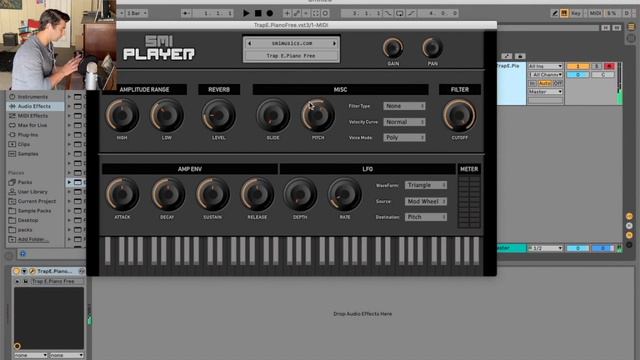Set monitoring to Auto
This screenshot has width=640, height=360.
click(544, 83)
